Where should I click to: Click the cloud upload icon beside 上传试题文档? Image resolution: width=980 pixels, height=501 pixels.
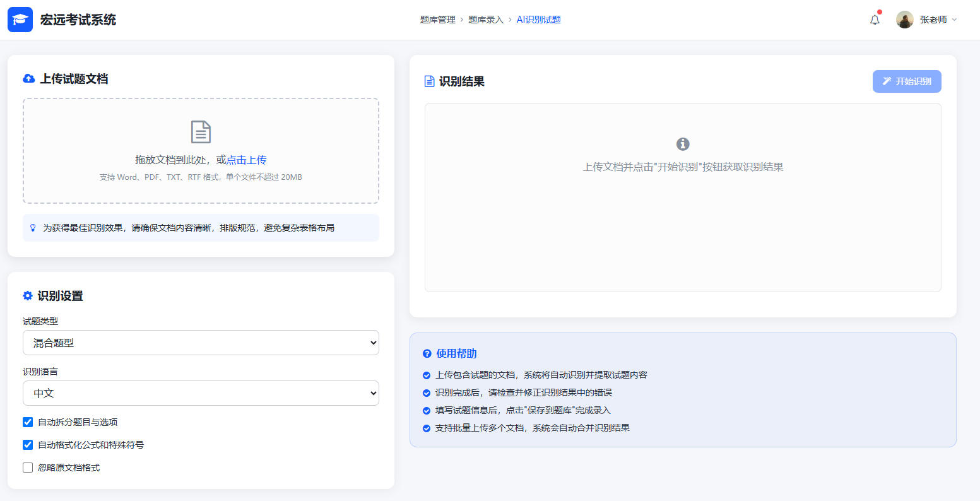(x=28, y=79)
